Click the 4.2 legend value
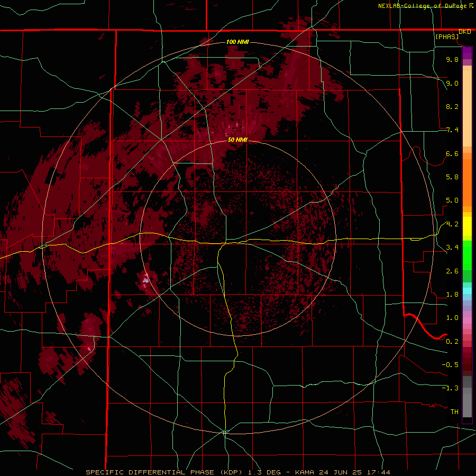This screenshot has width=476, height=476. (452, 224)
